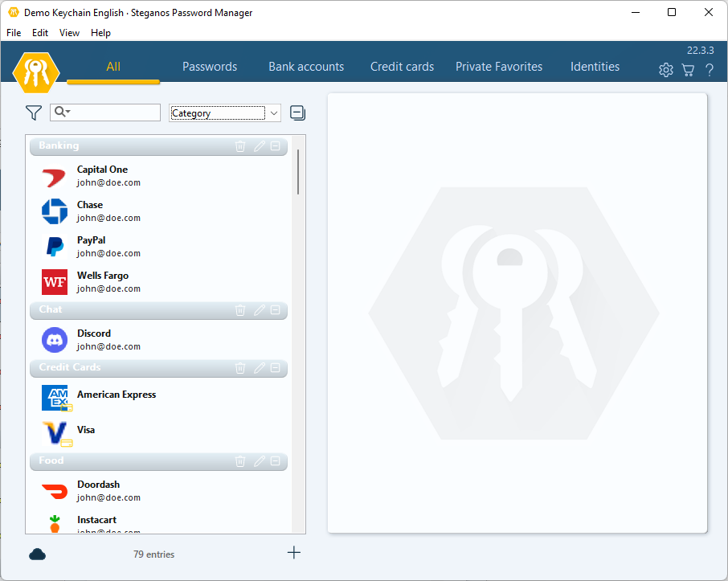Open the Edit menu

coord(40,32)
